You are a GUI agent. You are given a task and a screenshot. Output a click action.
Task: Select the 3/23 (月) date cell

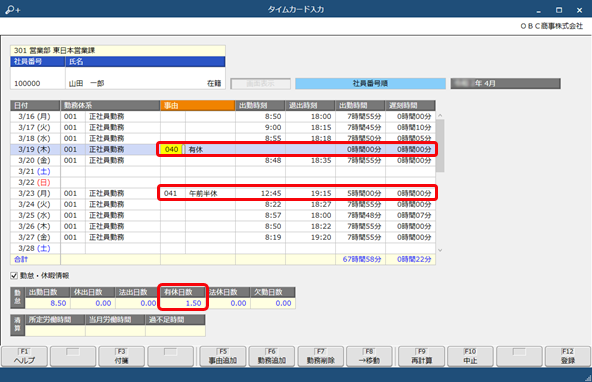pyautogui.click(x=35, y=193)
